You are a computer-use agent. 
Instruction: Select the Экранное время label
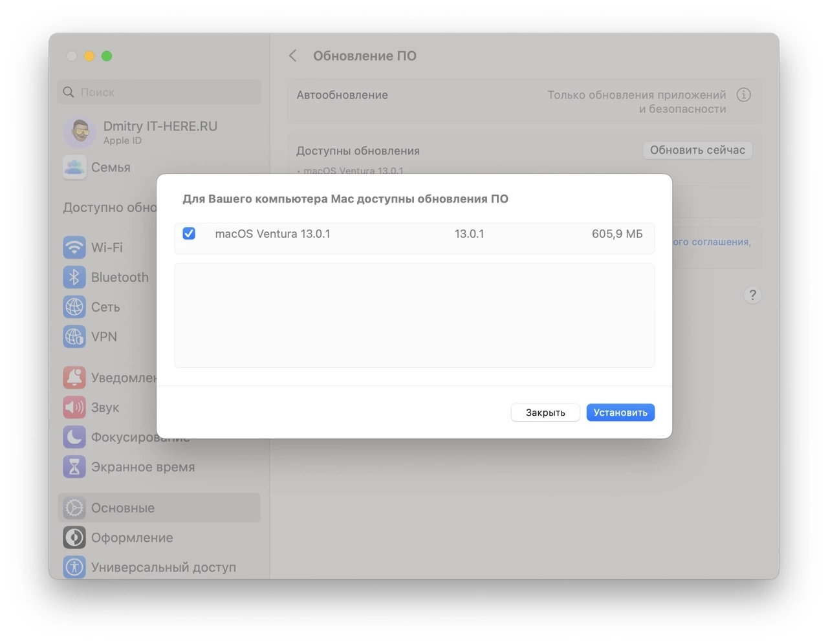click(143, 467)
